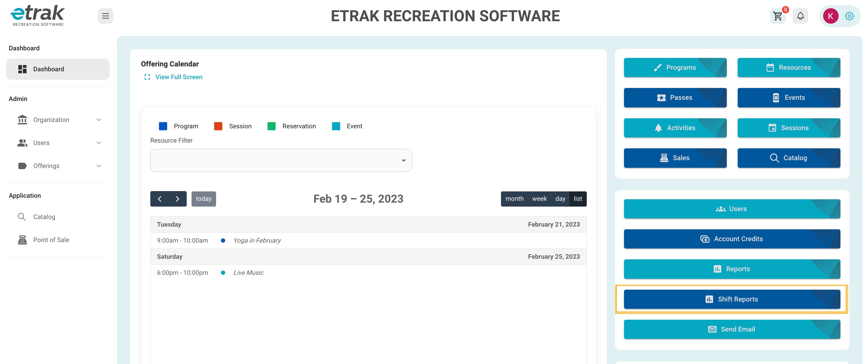Open the Events tile
This screenshot has width=868, height=364.
[x=789, y=98]
